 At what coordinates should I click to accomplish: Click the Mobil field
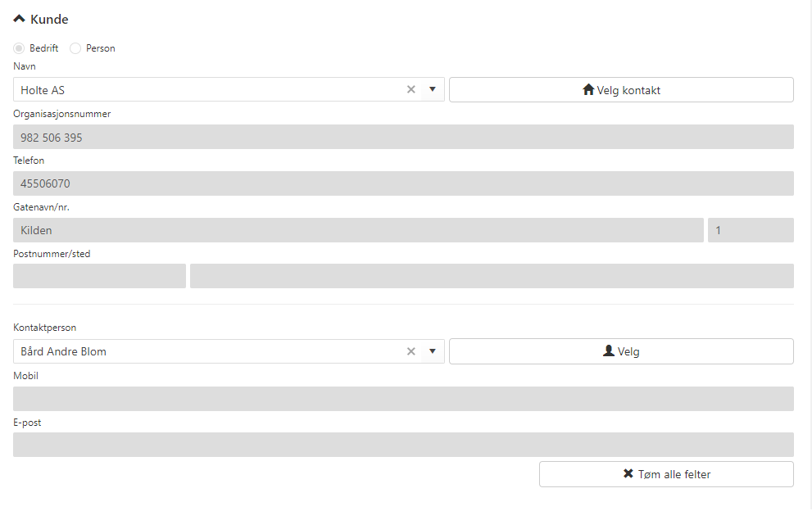pos(403,399)
